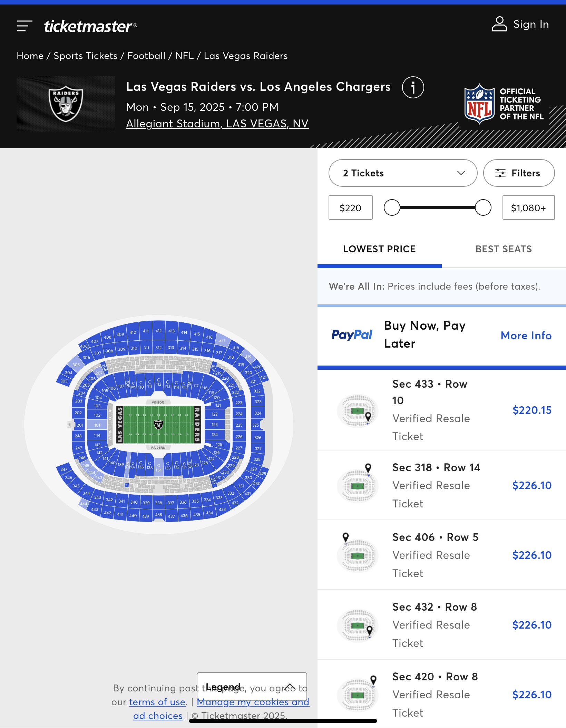Click Sec 433 seat map thumbnail
The image size is (566, 728).
pyautogui.click(x=358, y=410)
